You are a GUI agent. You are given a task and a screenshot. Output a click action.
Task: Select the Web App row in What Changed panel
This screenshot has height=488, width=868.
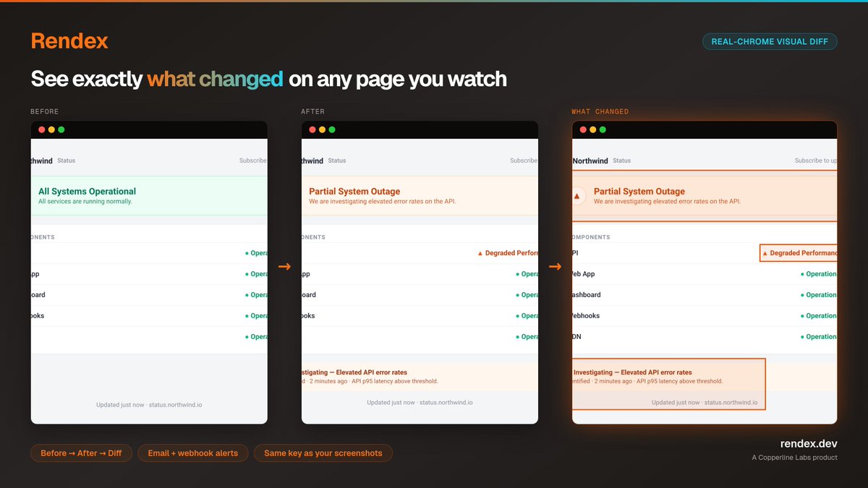pyautogui.click(x=705, y=274)
